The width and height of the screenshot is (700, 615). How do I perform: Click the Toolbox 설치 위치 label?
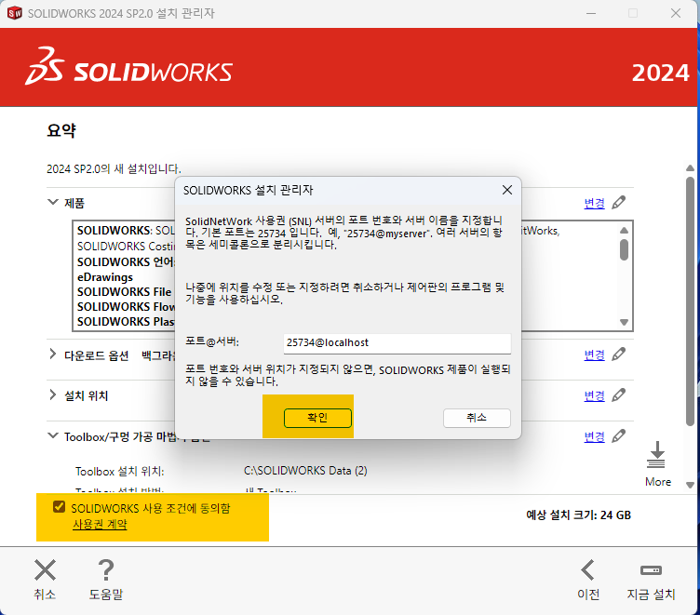click(120, 472)
